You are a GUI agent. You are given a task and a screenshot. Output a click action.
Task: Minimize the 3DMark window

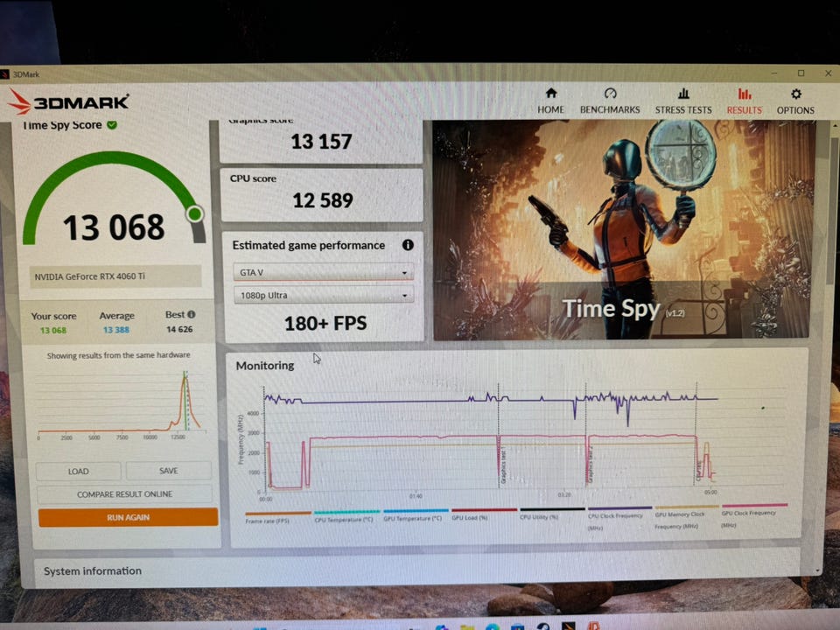[774, 73]
